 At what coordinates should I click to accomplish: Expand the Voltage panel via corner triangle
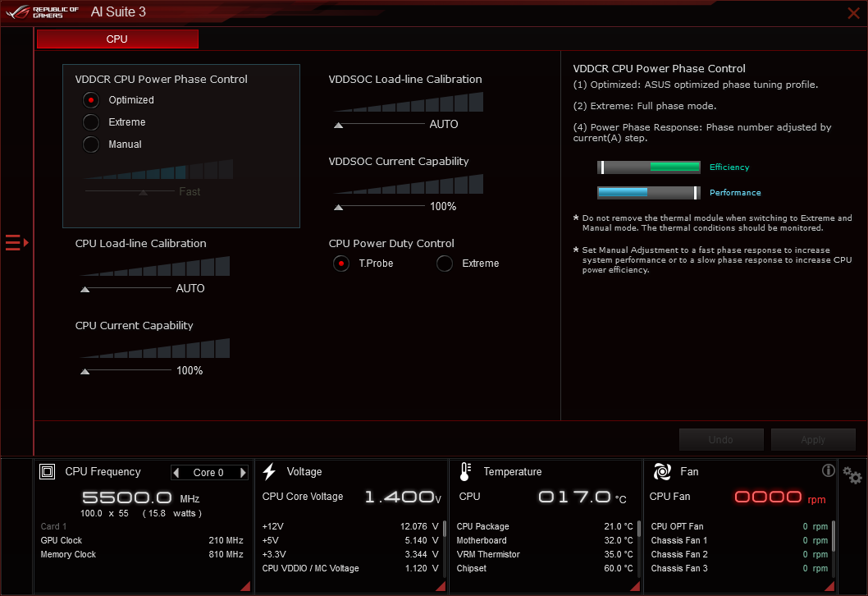pyautogui.click(x=440, y=585)
